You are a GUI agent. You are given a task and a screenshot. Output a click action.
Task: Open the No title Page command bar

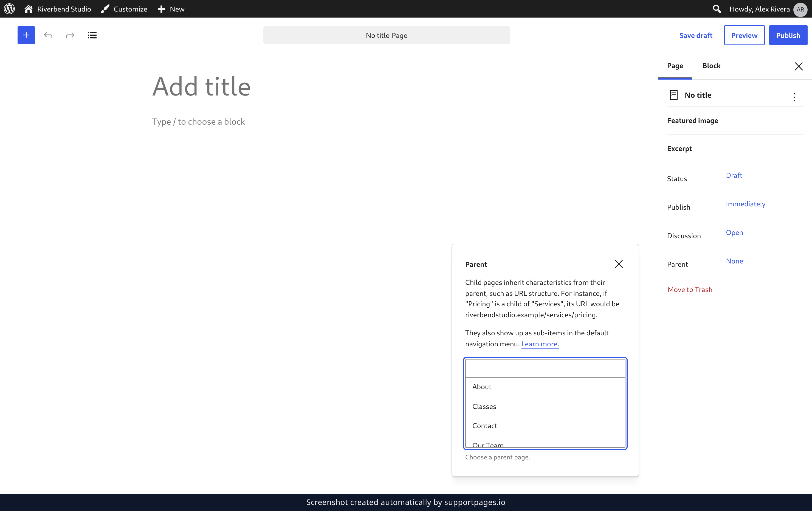[x=387, y=35]
